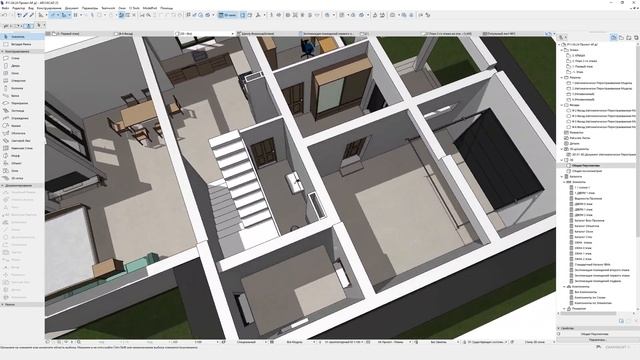
Task: Click the Navigator horizontal scrollbar
Action: [588, 313]
